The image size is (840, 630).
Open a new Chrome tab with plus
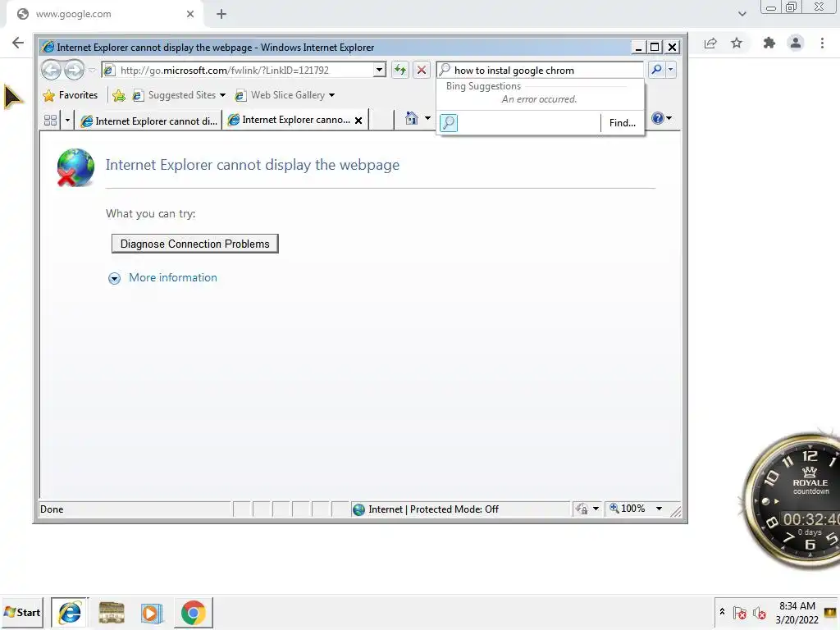click(221, 14)
